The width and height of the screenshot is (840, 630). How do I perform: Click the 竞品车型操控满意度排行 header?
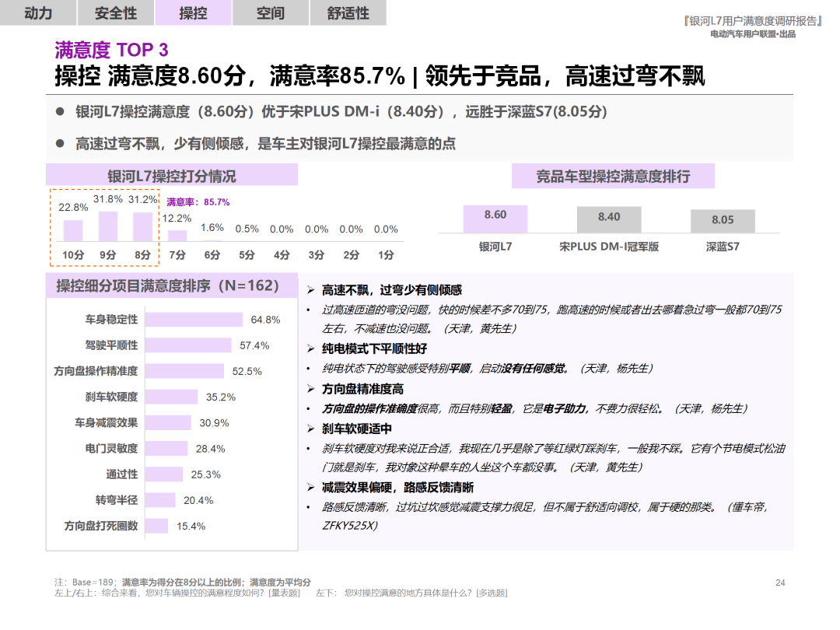(x=613, y=177)
